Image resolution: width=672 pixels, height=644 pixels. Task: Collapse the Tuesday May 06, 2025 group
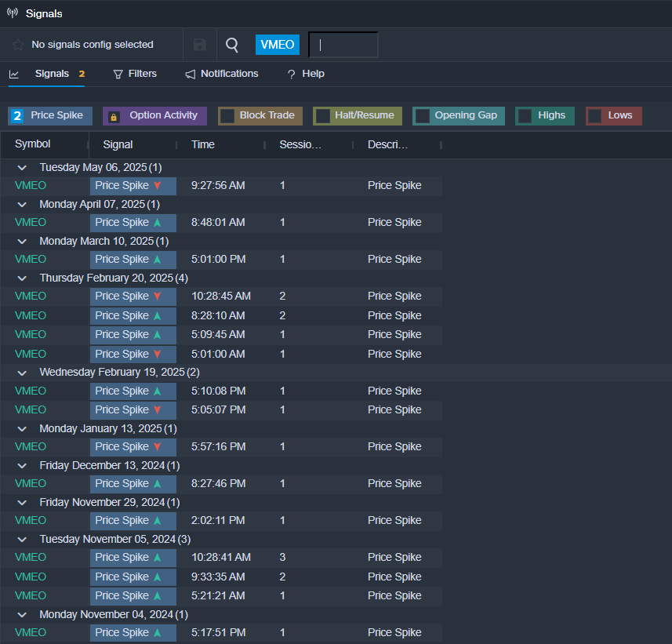(x=22, y=168)
